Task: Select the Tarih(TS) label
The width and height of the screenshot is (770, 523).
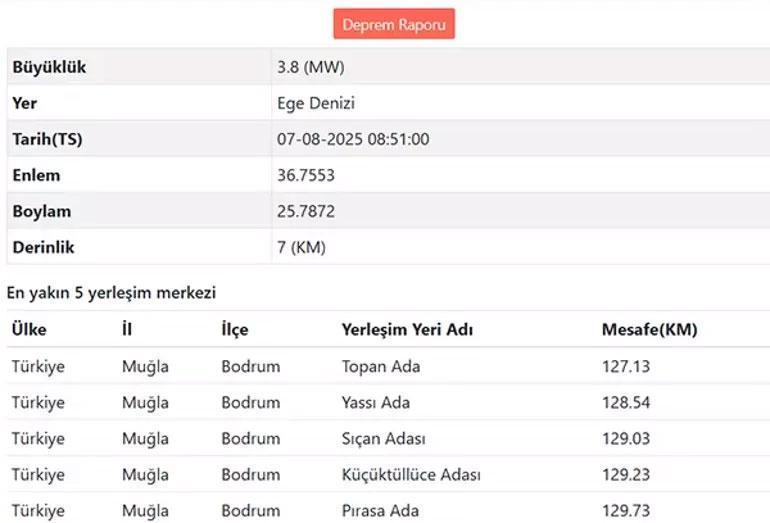Action: [x=47, y=139]
